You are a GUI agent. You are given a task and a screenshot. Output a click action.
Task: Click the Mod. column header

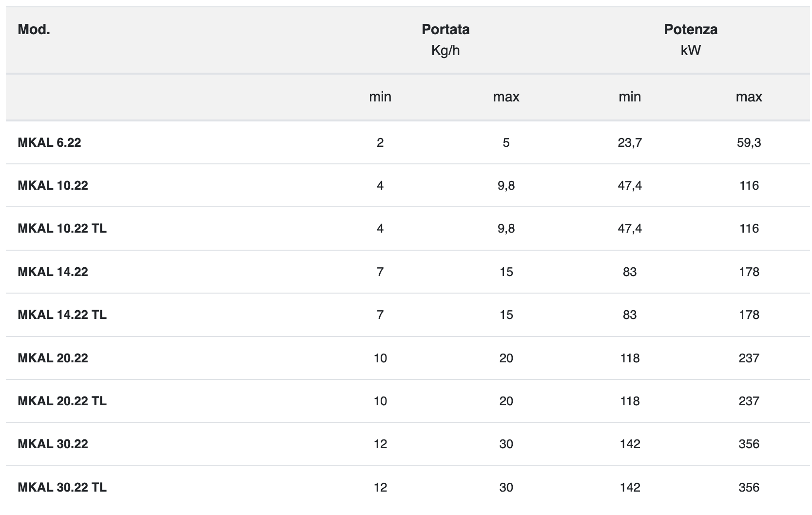pyautogui.click(x=34, y=29)
